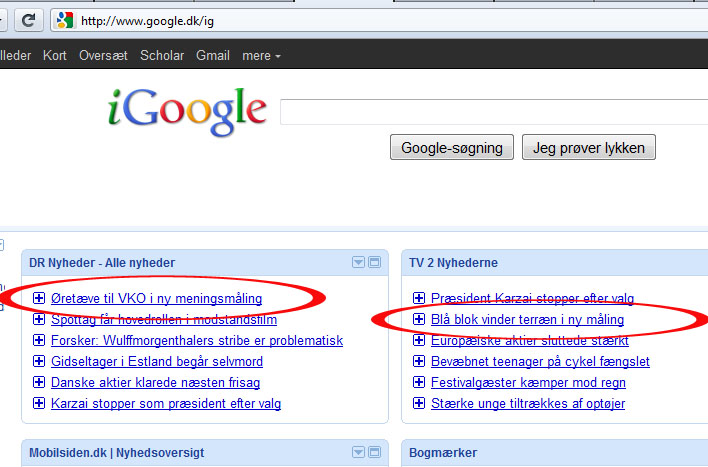Maximize the DR Nyheder gadget

point(374,262)
